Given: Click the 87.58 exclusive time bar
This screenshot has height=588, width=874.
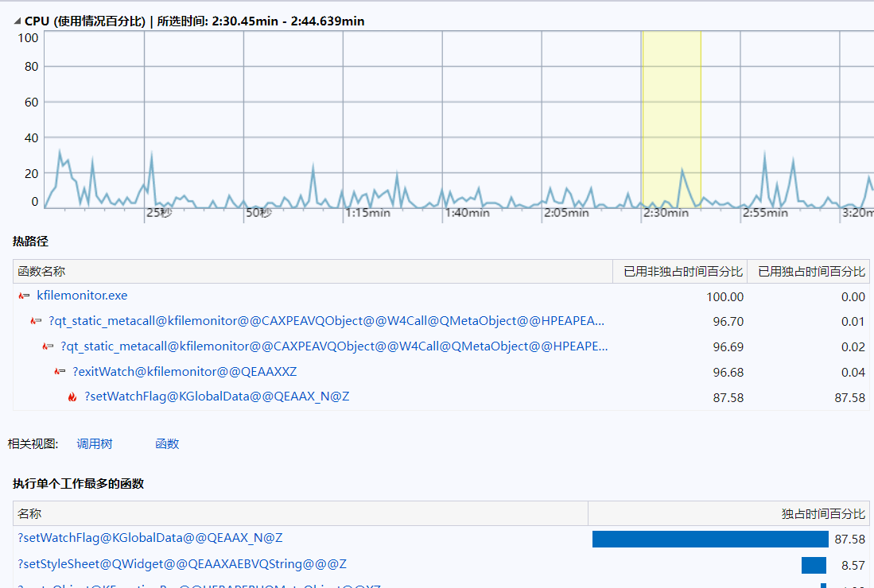Looking at the screenshot, I should coord(710,539).
